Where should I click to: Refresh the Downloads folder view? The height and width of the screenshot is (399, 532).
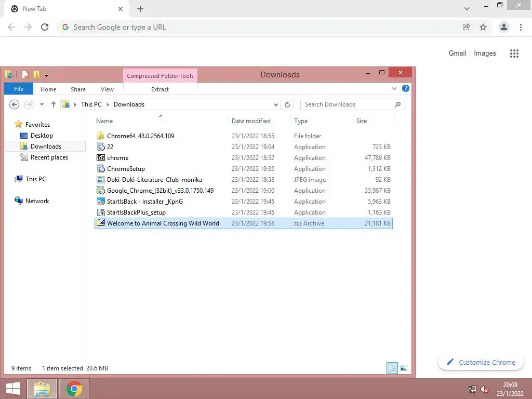pos(287,104)
